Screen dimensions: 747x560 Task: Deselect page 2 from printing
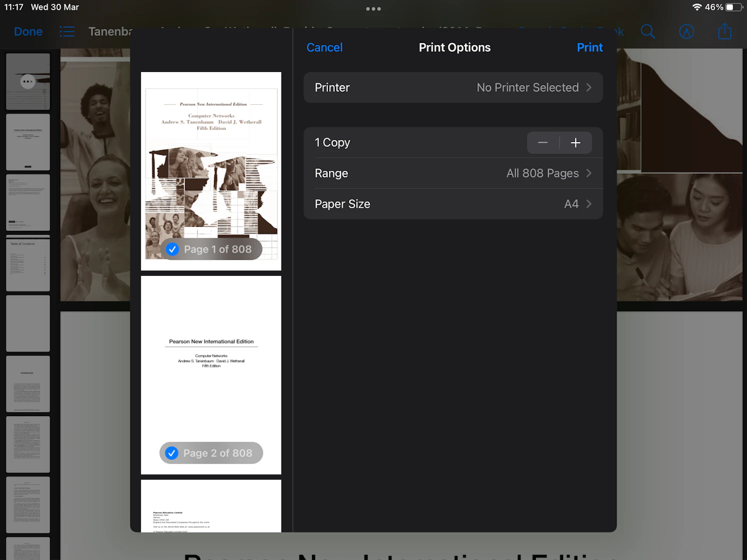pyautogui.click(x=171, y=453)
